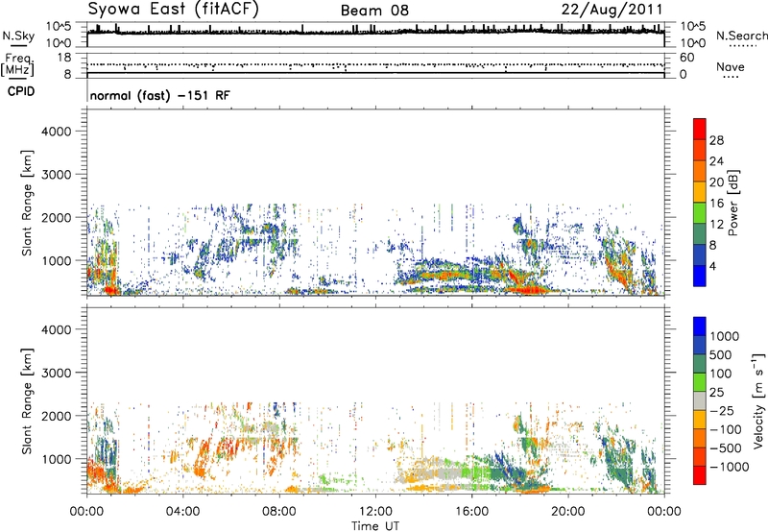This screenshot has height=532, width=768.
Task: Click the "2000" tick of the power panel
Action: click(x=56, y=217)
